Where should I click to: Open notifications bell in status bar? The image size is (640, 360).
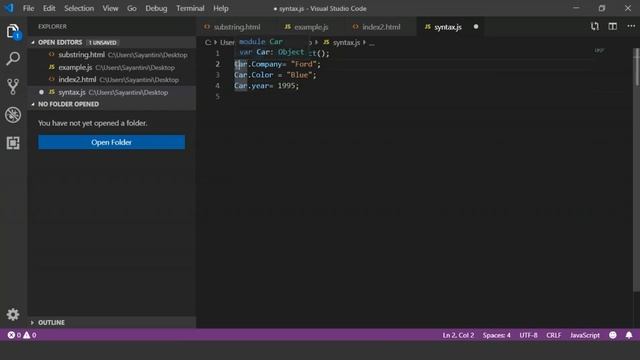point(629,335)
